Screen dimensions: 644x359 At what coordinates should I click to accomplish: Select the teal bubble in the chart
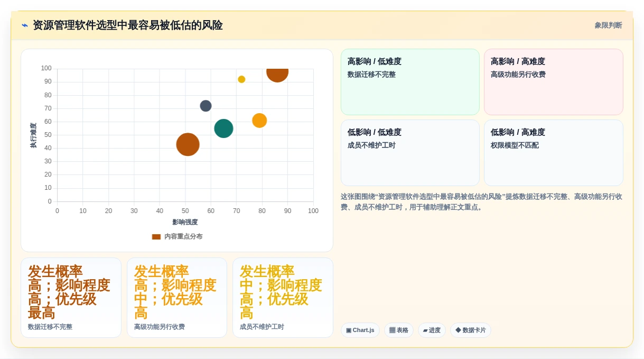[223, 128]
